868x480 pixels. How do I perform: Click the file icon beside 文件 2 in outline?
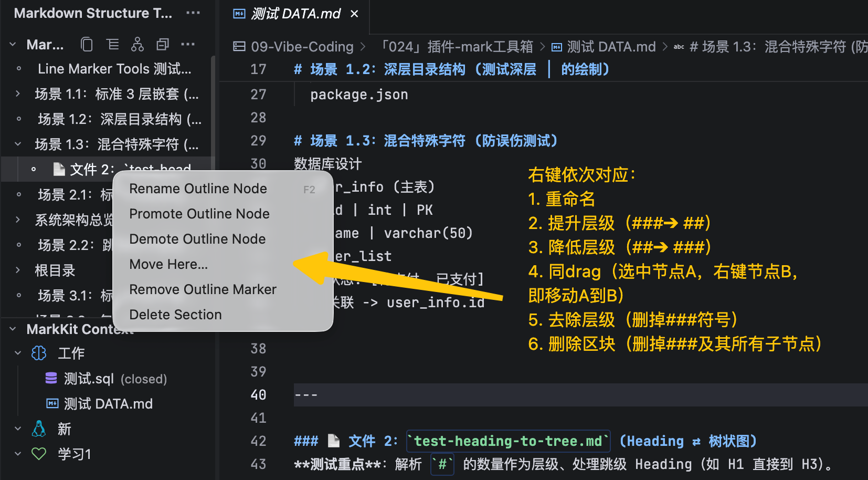coord(59,169)
